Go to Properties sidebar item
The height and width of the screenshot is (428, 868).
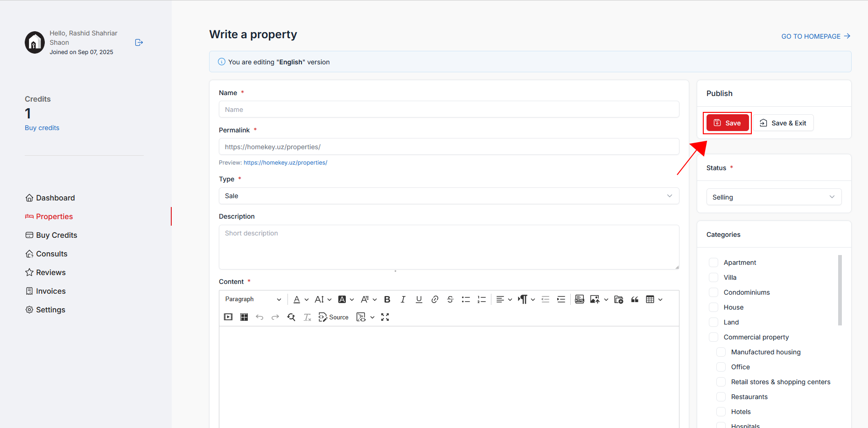pyautogui.click(x=49, y=216)
